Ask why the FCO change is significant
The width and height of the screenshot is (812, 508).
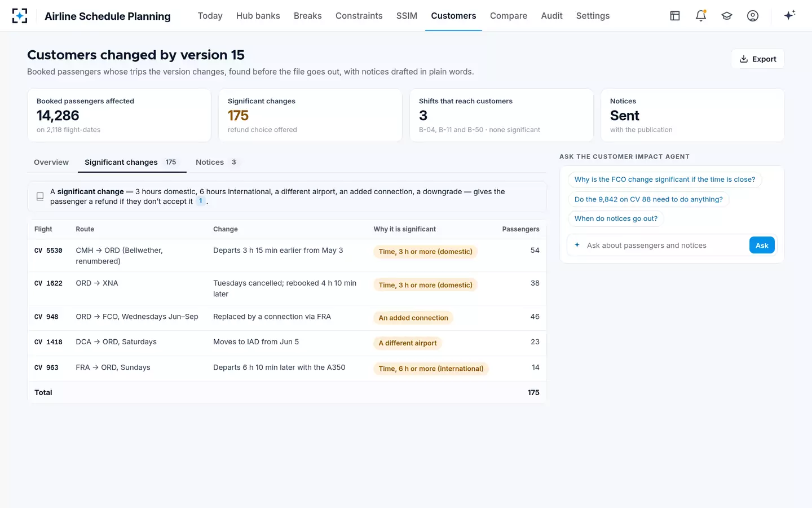pyautogui.click(x=665, y=179)
